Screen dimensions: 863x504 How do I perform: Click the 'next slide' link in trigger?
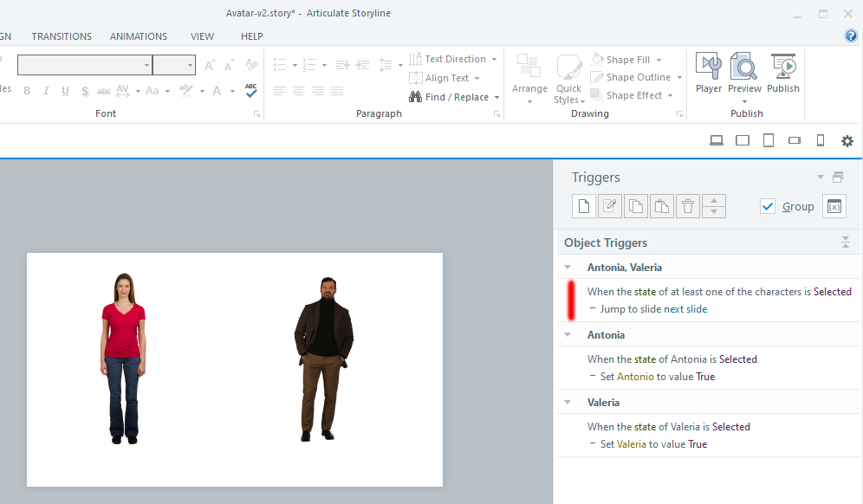(x=685, y=309)
